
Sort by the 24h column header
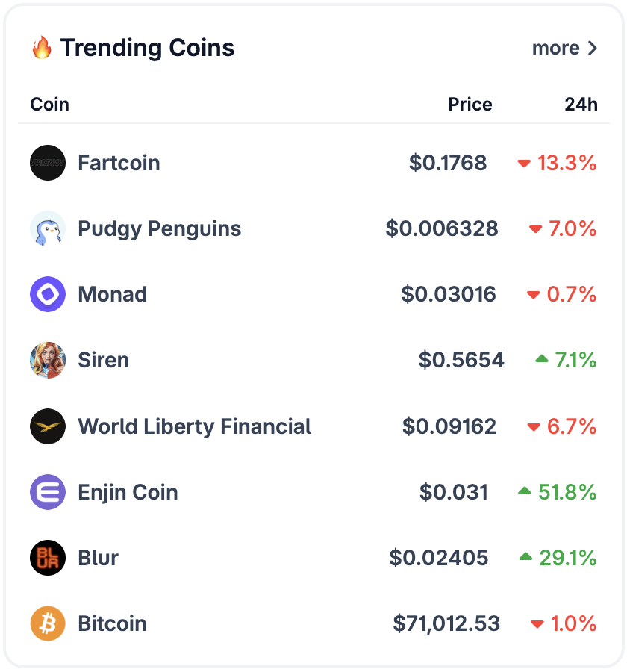pyautogui.click(x=581, y=104)
